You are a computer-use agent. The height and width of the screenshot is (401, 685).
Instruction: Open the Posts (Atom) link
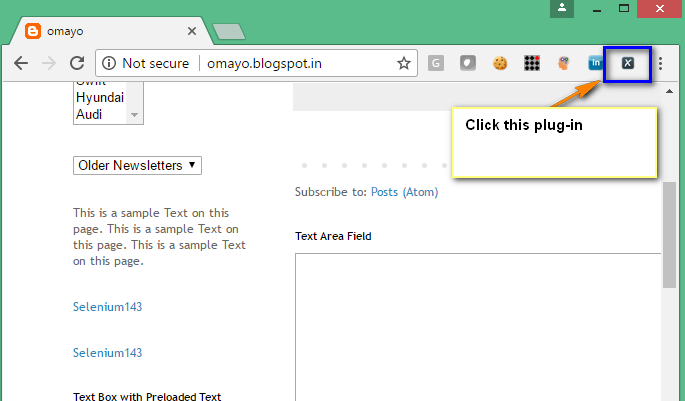click(x=405, y=192)
